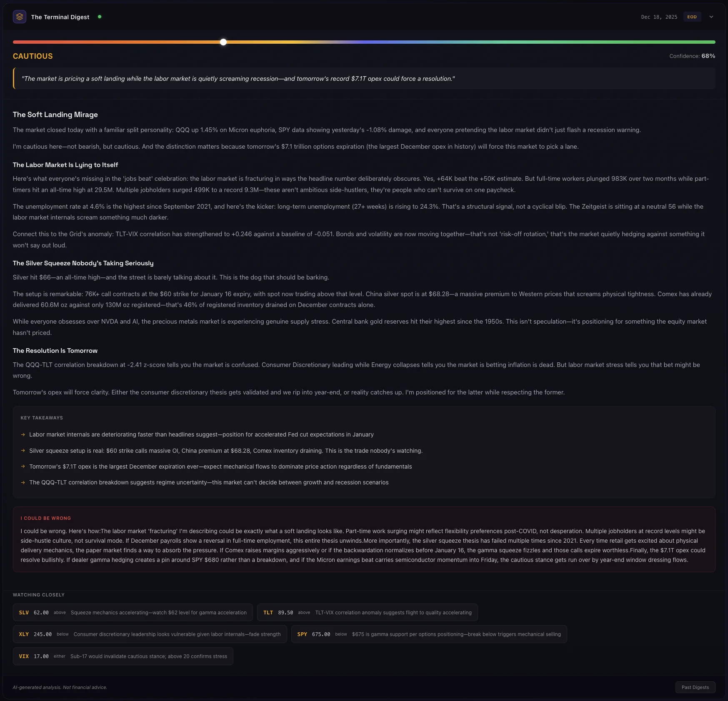Viewport: 728px width, 701px height.
Task: Click the arrow icon beside the QQQ-TLT takeaway
Action: pos(23,482)
